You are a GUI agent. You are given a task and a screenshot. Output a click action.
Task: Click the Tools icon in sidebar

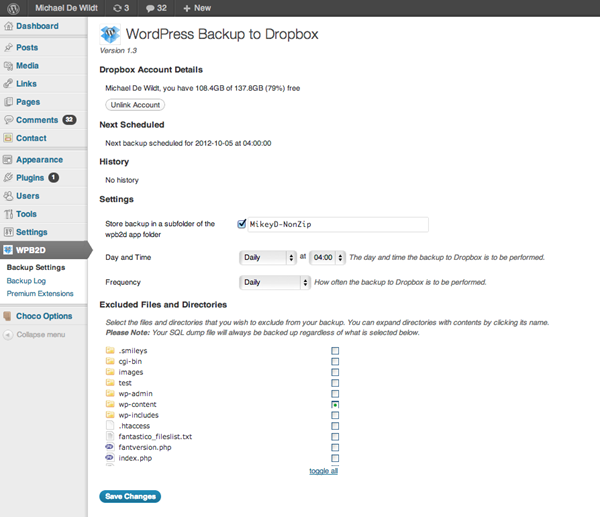(8, 214)
